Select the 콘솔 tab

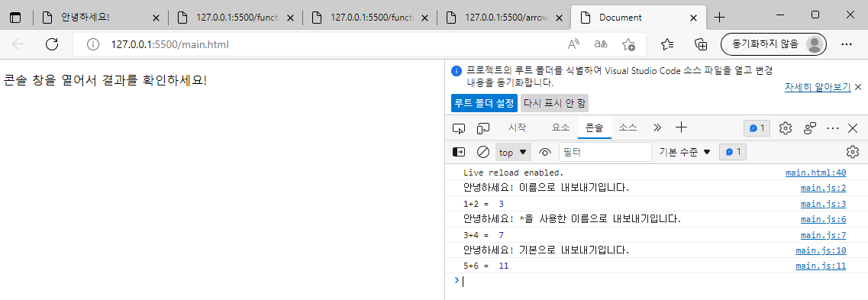point(595,127)
